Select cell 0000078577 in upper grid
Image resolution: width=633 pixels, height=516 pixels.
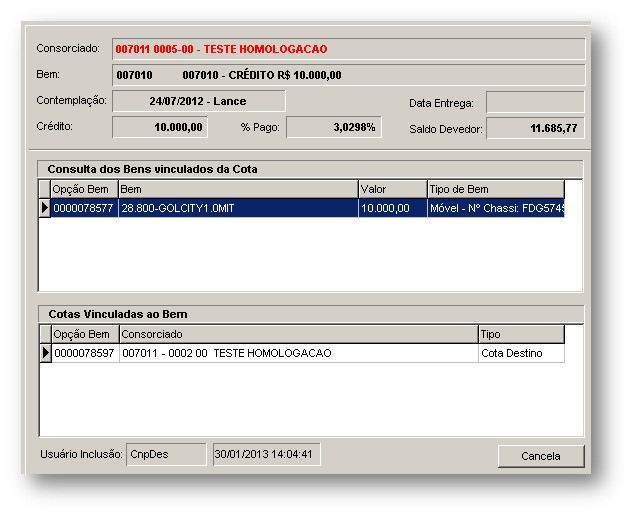pyautogui.click(x=84, y=208)
